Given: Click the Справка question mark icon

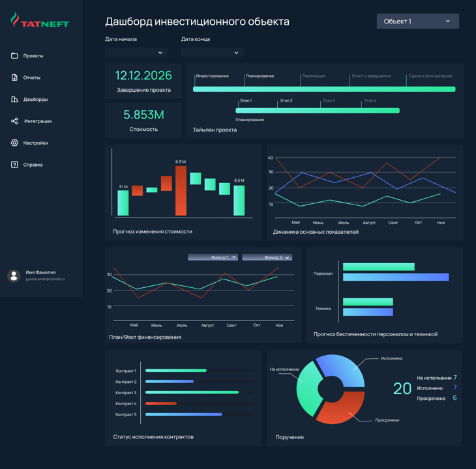Looking at the screenshot, I should [14, 165].
